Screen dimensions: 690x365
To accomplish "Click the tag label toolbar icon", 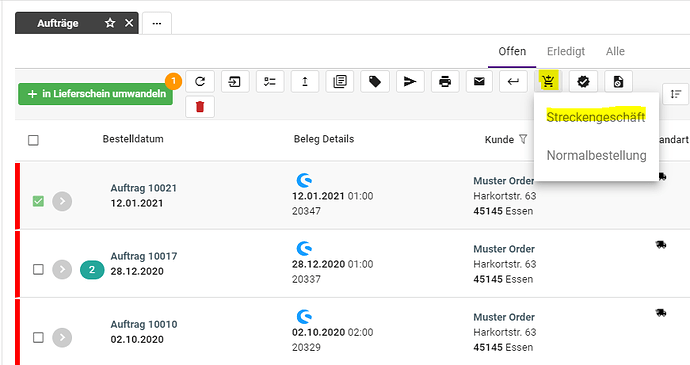I will [374, 81].
